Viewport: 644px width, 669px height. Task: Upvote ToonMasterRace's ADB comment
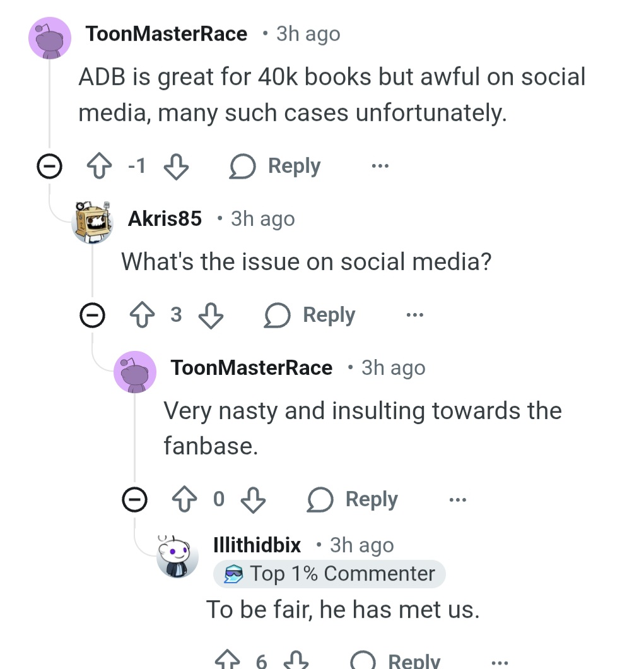tap(99, 167)
